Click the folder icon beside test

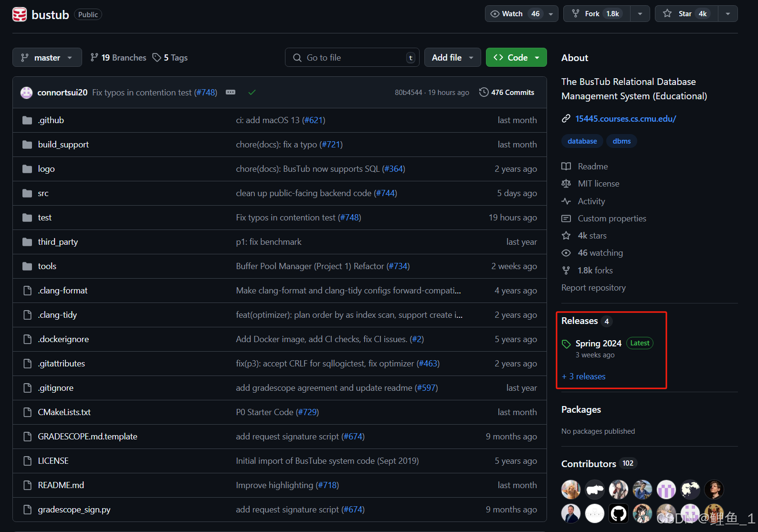click(x=27, y=218)
